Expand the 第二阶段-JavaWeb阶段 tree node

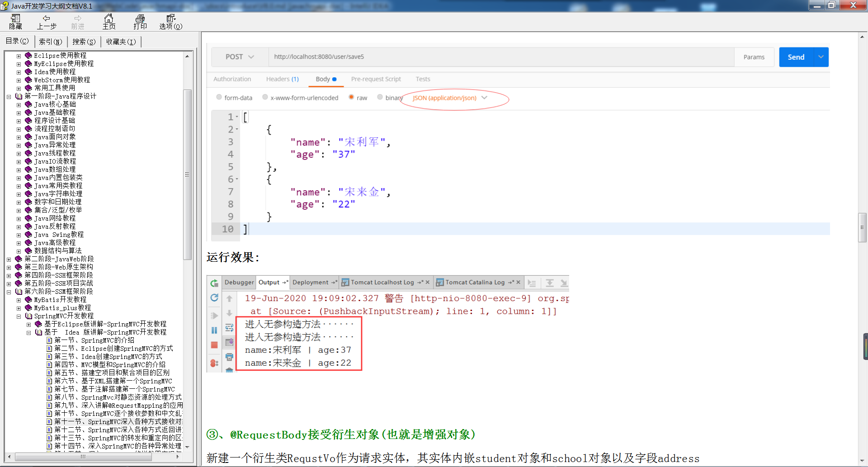point(9,259)
